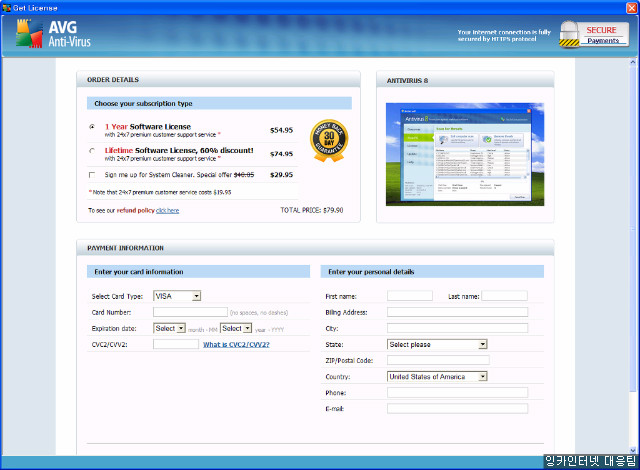Click the 'ORDER DETAILS' panel title
640x470 pixels.
(113, 80)
